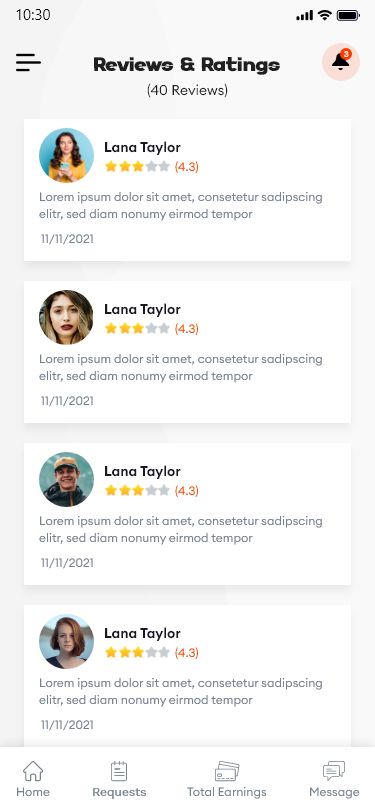Open the first review card text
The width and height of the screenshot is (375, 812).
click(x=181, y=206)
